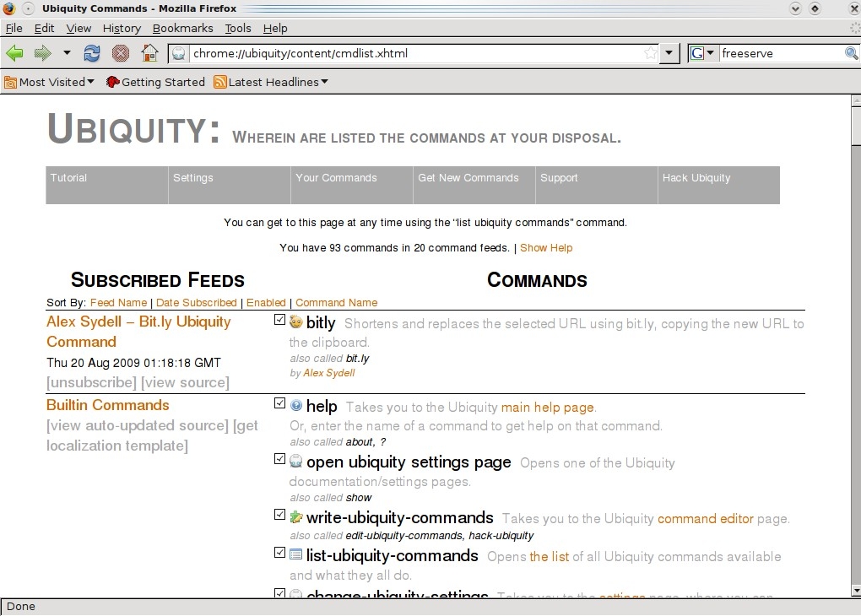Stop loading with the red stop icon
The width and height of the screenshot is (861, 616).
[x=120, y=53]
